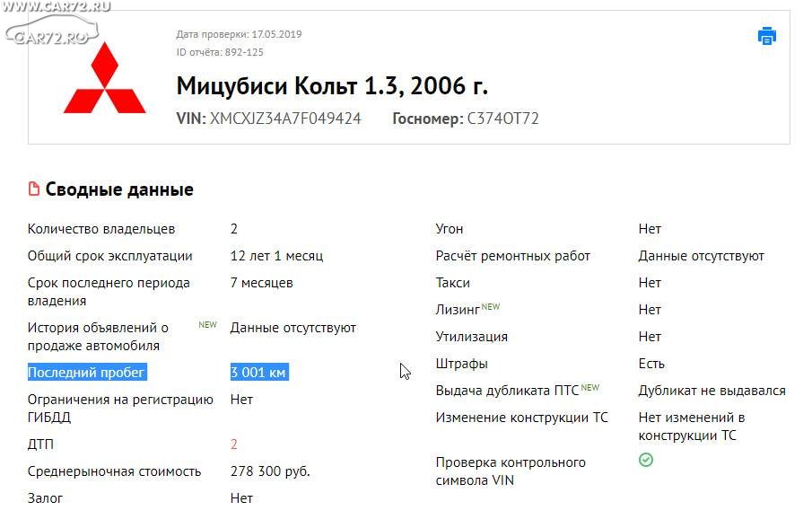Click the Госномер value C374OT72
The image size is (812, 528).
[502, 119]
